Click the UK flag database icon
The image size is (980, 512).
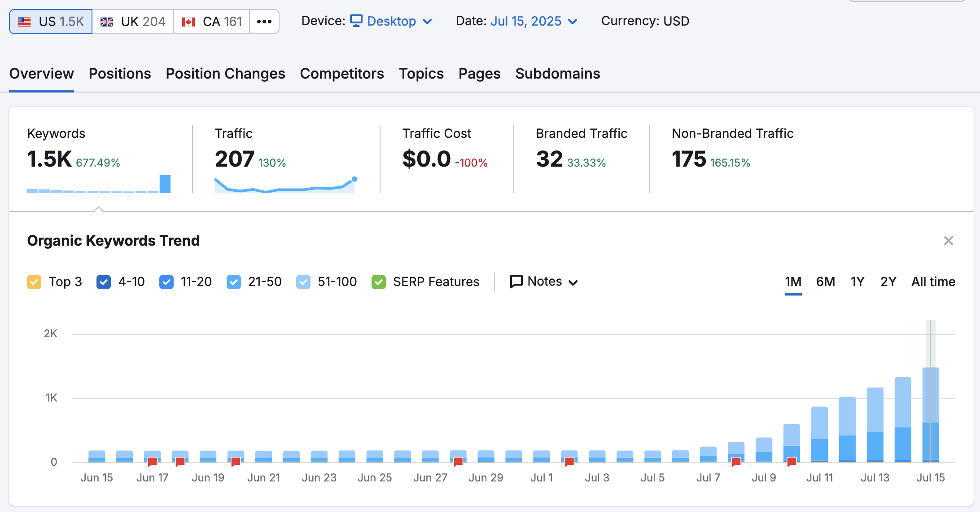click(x=107, y=22)
